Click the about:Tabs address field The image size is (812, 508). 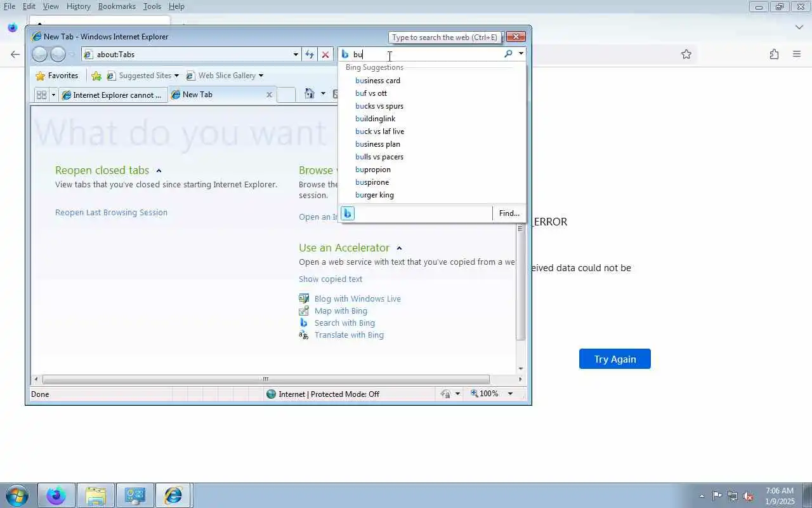190,55
